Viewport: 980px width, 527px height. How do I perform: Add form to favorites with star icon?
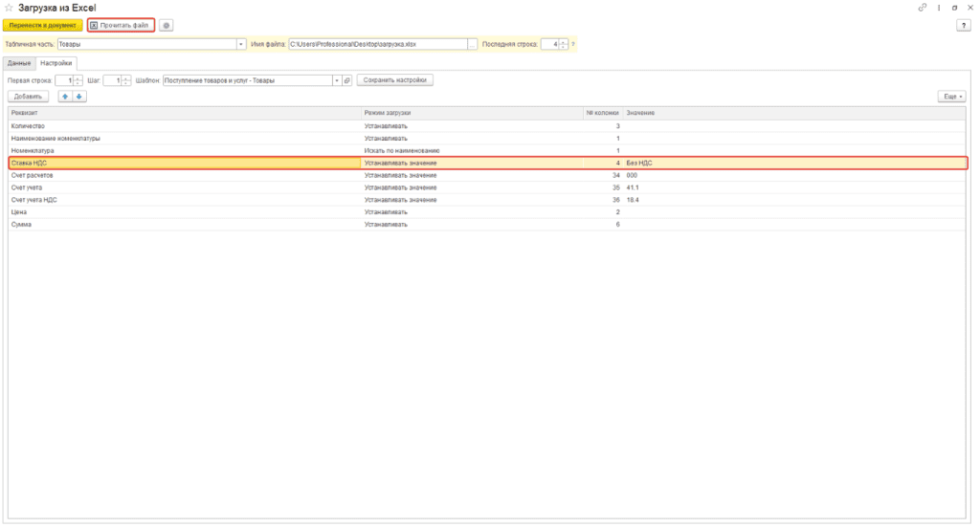9,8
